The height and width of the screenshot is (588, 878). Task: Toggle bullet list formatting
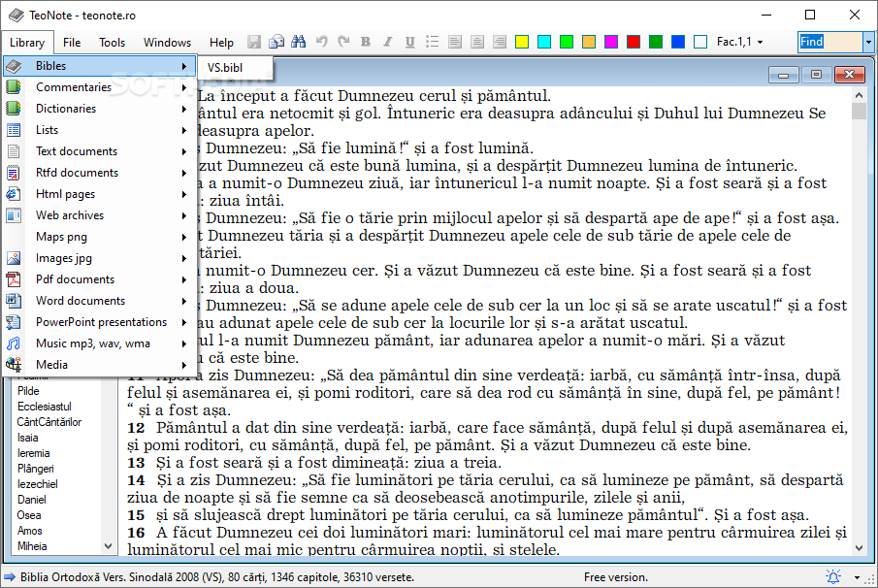click(433, 42)
